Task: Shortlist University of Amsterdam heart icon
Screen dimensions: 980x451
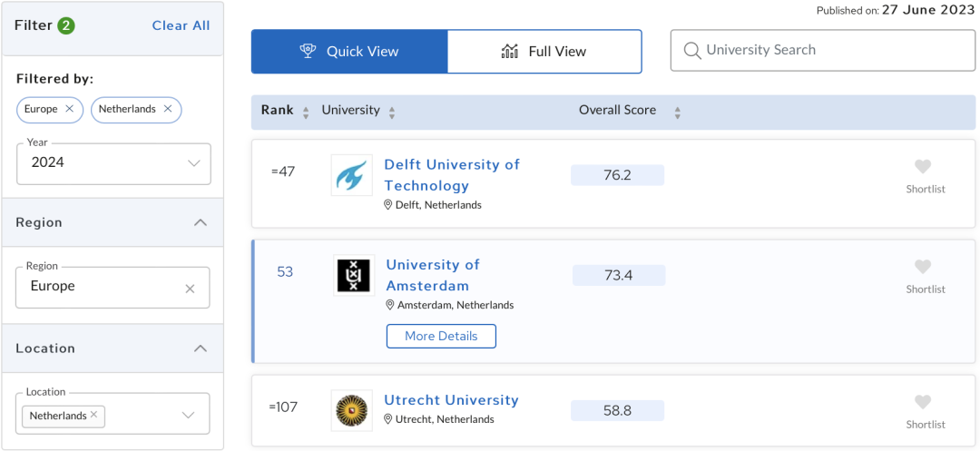Action: (x=923, y=267)
